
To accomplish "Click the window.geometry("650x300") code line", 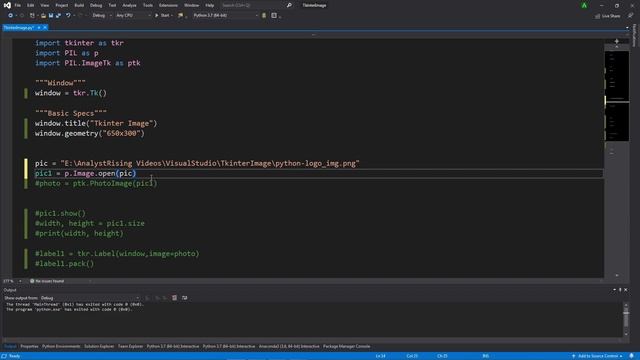I will 89,133.
